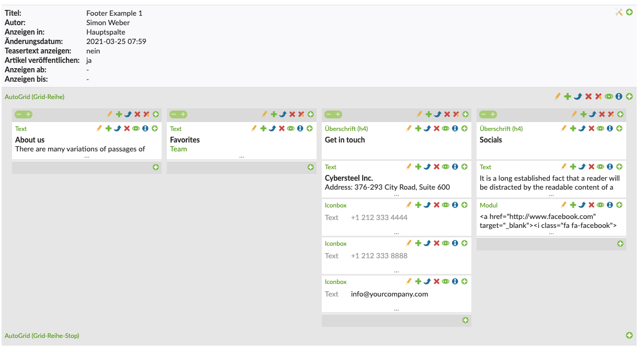Expand the Cybersteel Inc. text preview ellipsis

pyautogui.click(x=397, y=194)
